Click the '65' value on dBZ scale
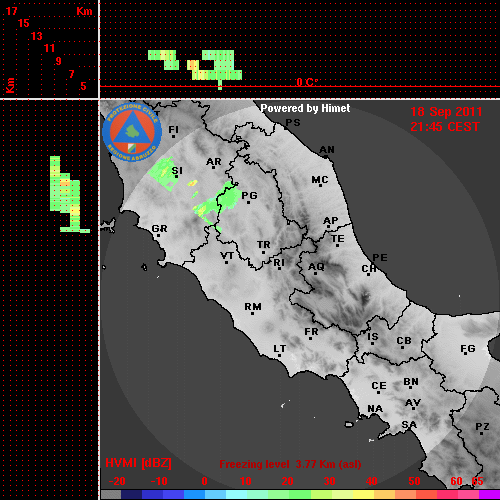 [477, 481]
